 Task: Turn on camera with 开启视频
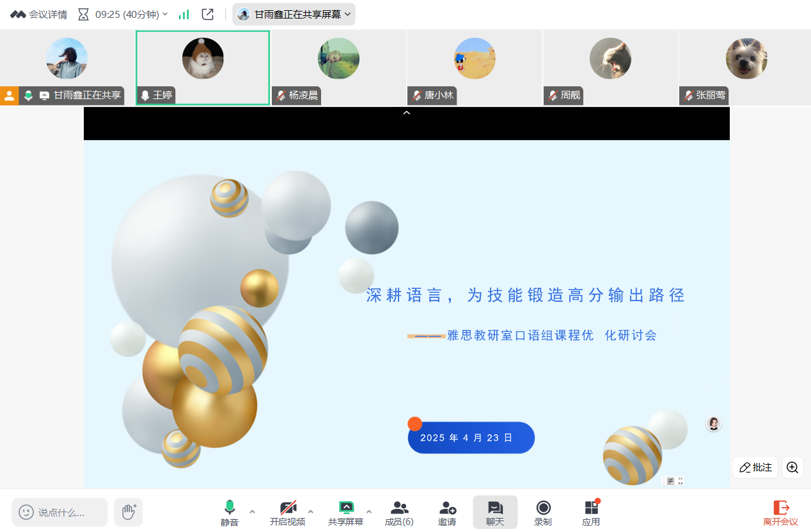(x=287, y=512)
